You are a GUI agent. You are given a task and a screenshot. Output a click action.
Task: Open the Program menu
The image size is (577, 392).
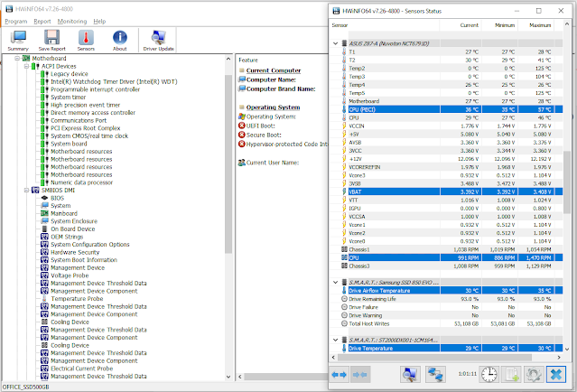(16, 22)
